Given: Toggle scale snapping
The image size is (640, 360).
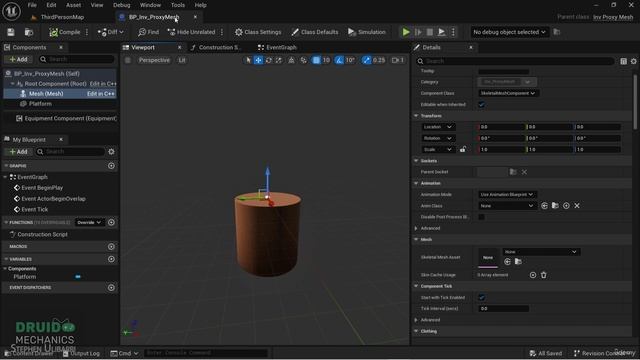Looking at the screenshot, I should [x=367, y=60].
